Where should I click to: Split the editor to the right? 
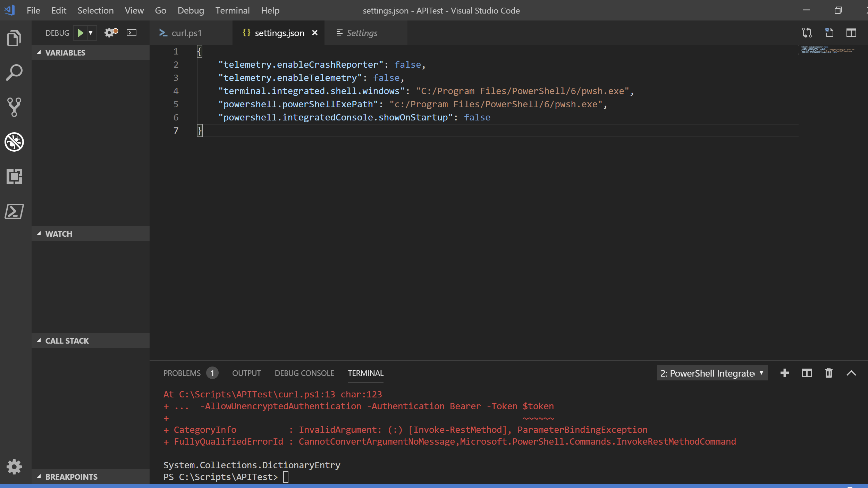[x=851, y=33]
